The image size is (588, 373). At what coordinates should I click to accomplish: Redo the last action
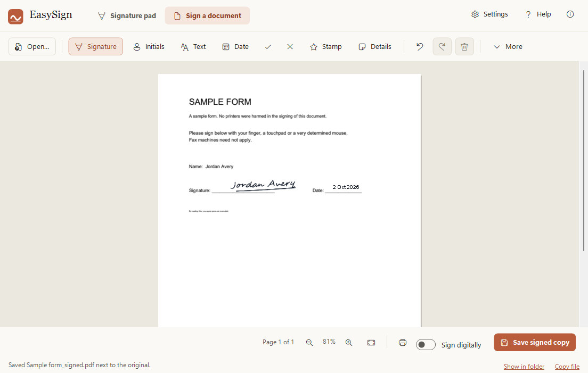coord(442,46)
